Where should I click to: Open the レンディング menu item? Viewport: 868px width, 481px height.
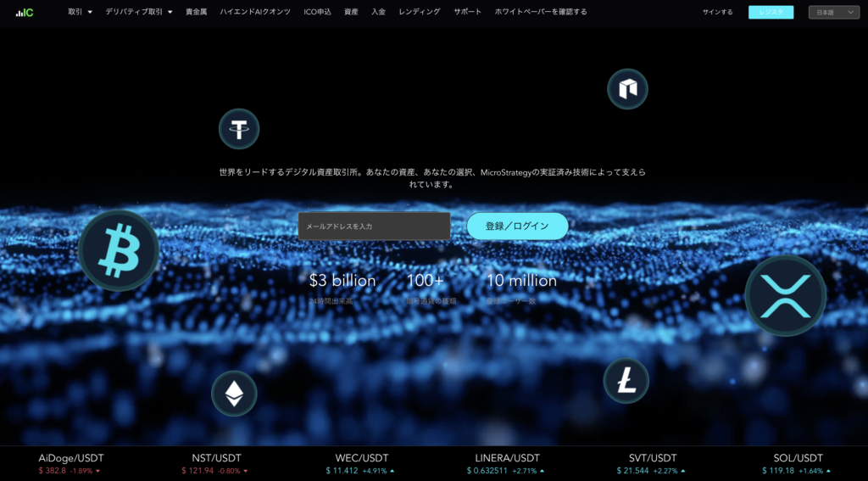tap(420, 12)
